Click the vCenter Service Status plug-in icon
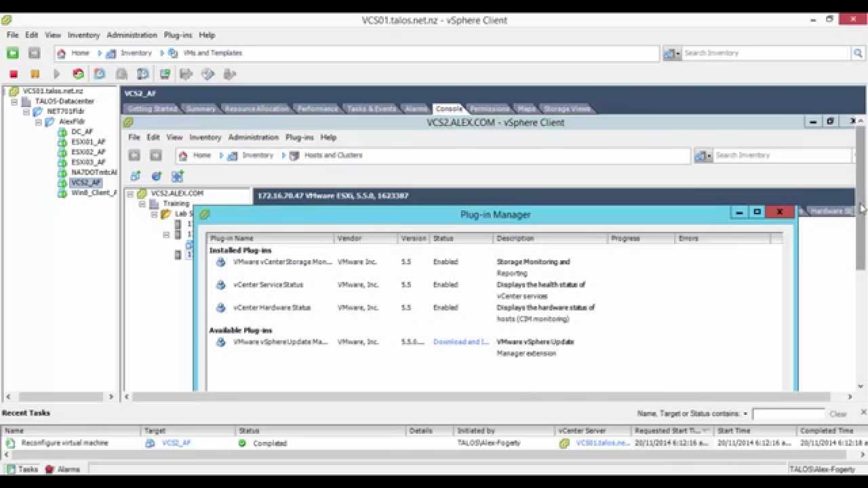Image resolution: width=868 pixels, height=488 pixels. (x=220, y=285)
